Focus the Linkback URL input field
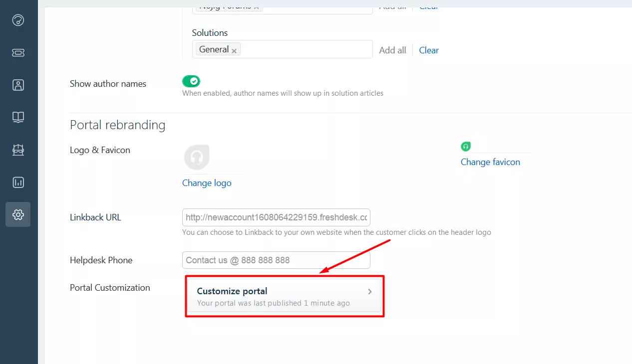The height and width of the screenshot is (364, 632). pyautogui.click(x=276, y=217)
